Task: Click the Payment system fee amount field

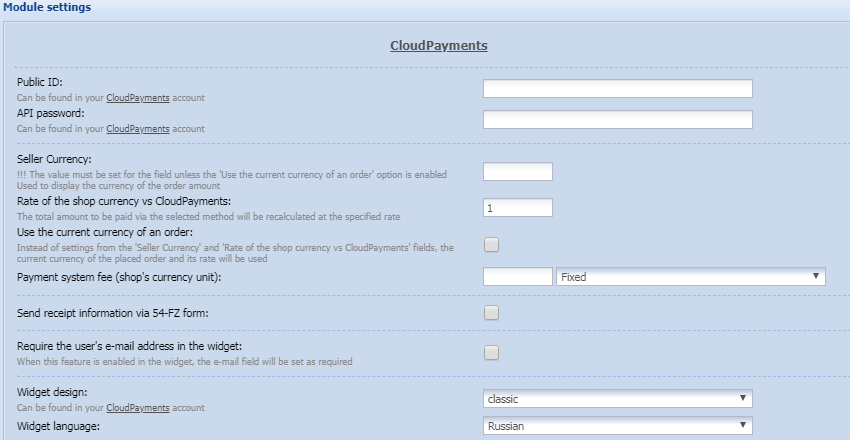Action: (x=518, y=276)
